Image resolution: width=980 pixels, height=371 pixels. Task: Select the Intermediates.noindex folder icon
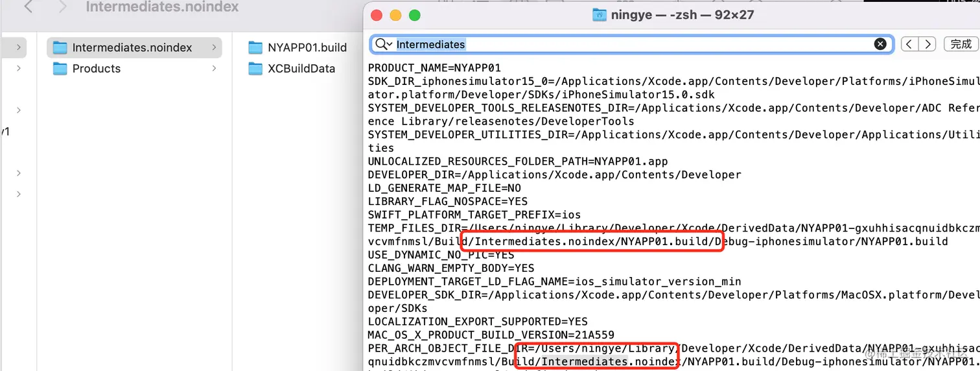[60, 47]
